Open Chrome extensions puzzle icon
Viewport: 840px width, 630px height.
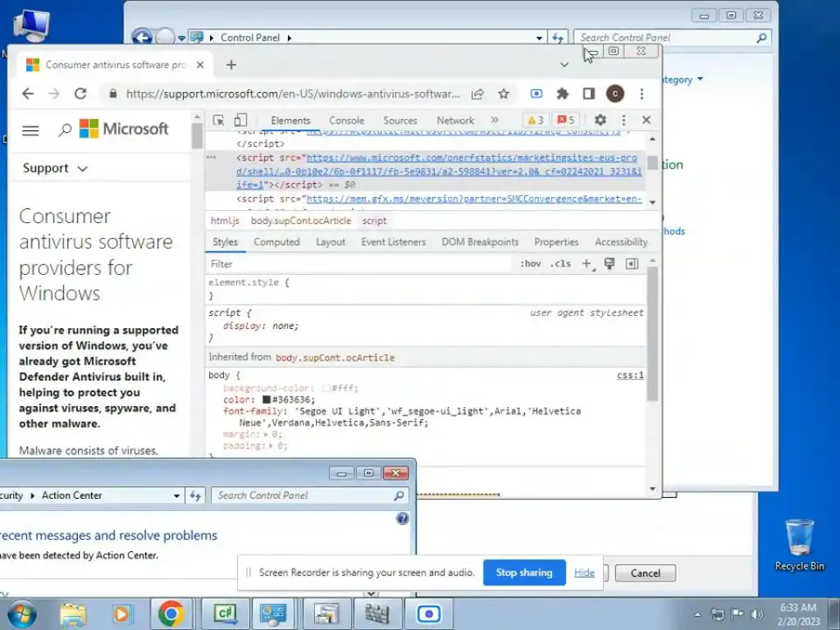pos(562,94)
